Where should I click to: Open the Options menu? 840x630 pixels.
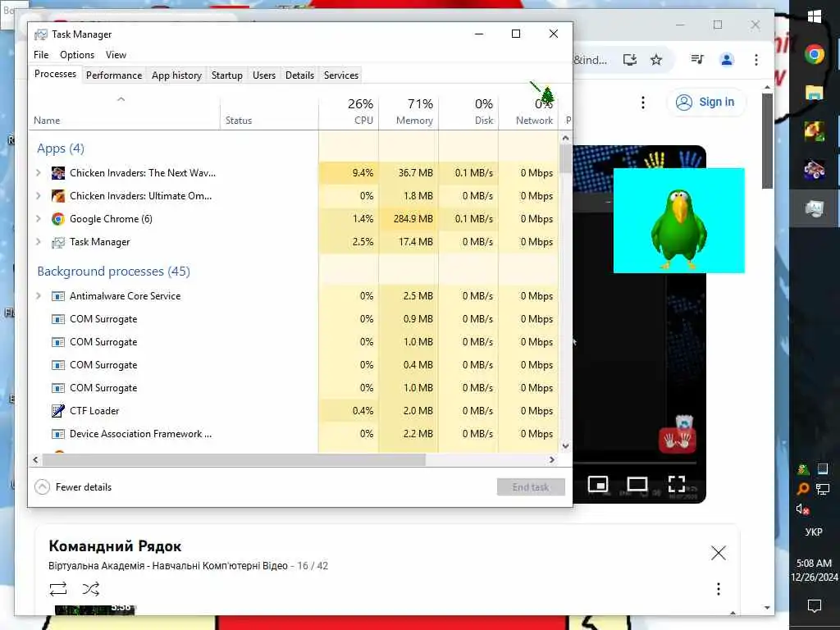77,55
